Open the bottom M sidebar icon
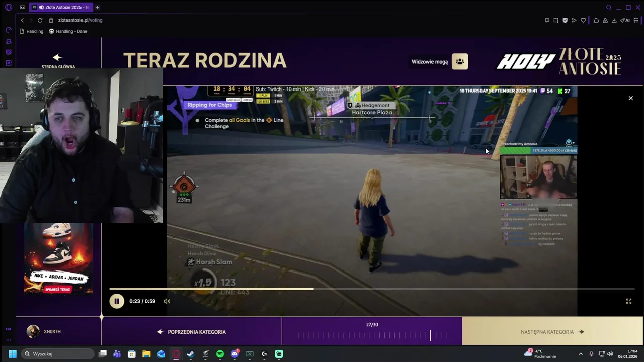644x362 pixels. 9,63
